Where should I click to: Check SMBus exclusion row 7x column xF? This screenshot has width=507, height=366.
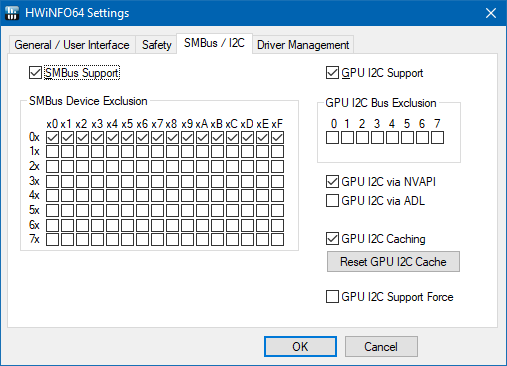(277, 239)
